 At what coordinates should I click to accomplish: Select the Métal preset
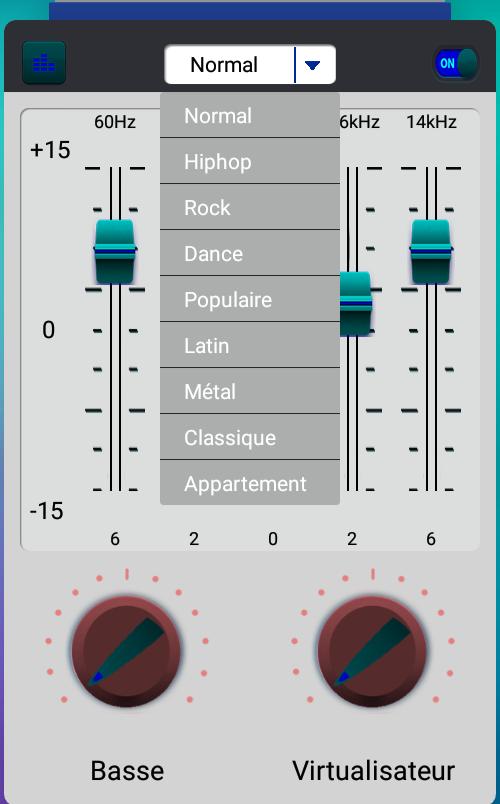click(250, 392)
